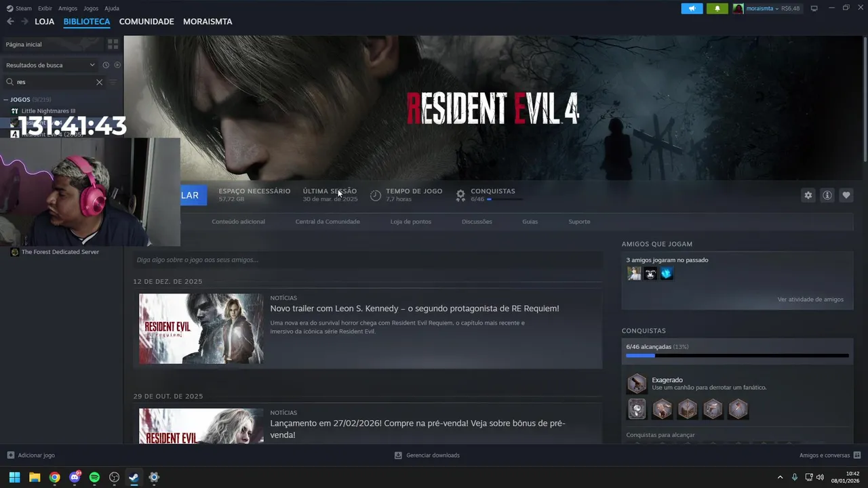
Task: Show hidden system tray icons
Action: click(780, 477)
